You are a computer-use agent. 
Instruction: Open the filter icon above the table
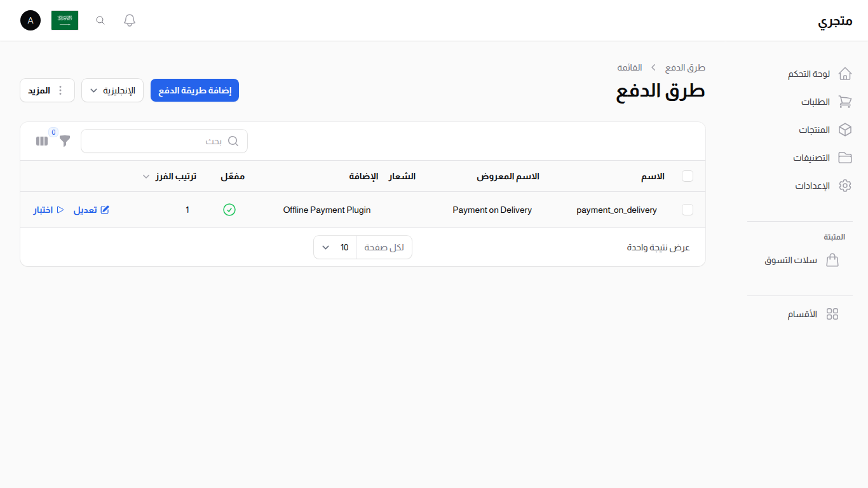pos(64,141)
